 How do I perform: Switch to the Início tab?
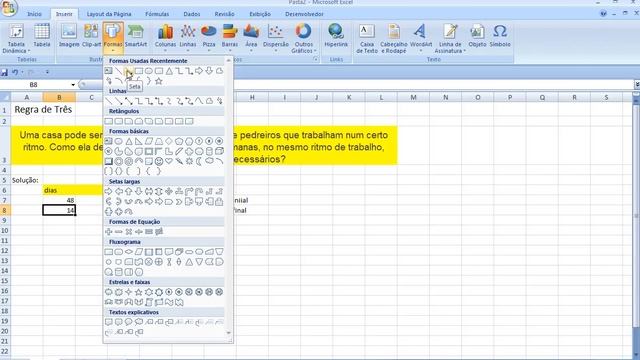34,14
